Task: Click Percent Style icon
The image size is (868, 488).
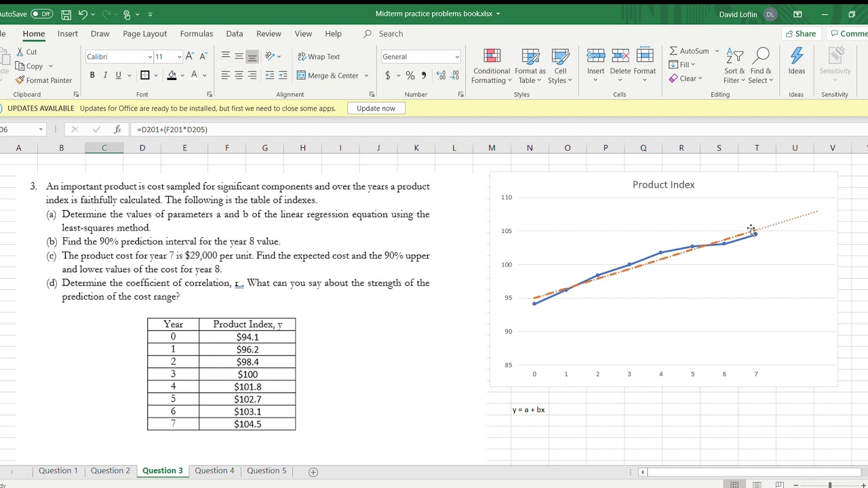Action: point(410,75)
